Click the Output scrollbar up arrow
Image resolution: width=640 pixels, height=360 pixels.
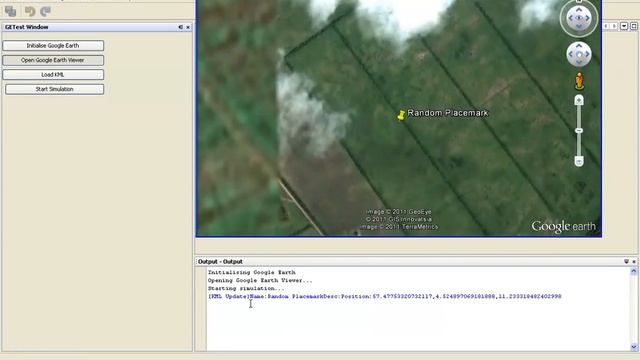click(x=634, y=271)
